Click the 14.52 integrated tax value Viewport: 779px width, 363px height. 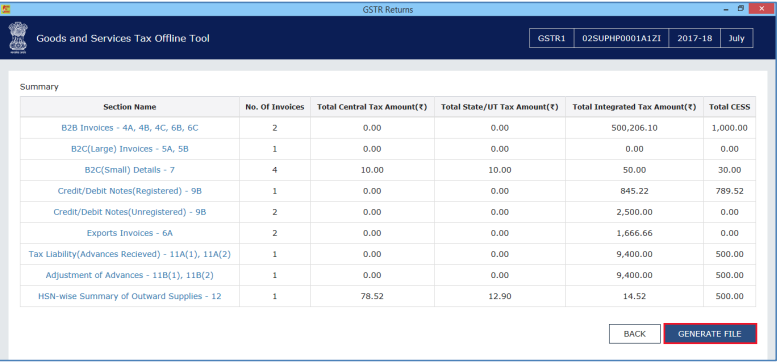coord(634,296)
